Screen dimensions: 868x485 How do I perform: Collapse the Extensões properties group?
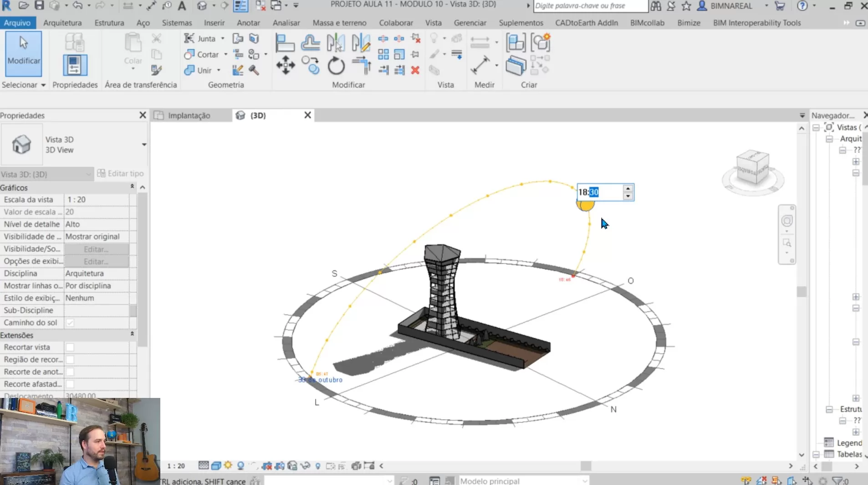click(x=132, y=334)
